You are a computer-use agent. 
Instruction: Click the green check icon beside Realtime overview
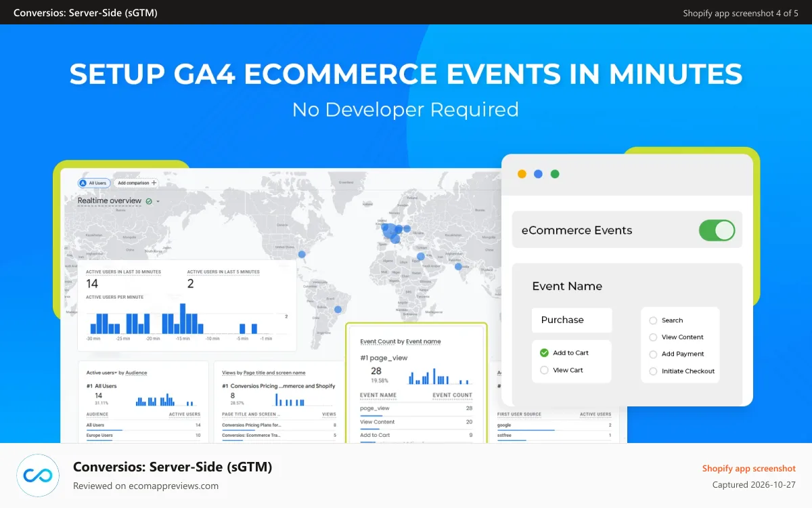point(148,201)
